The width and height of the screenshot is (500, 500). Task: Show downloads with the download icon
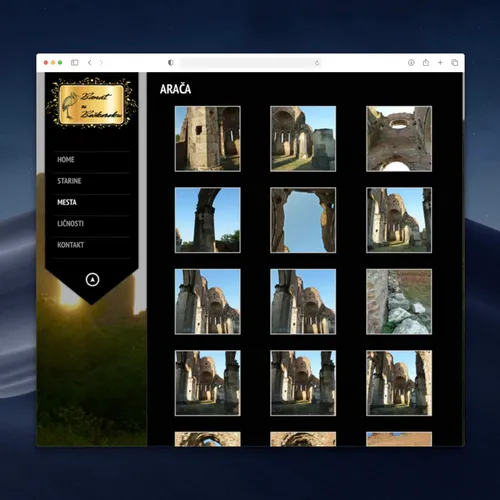click(x=411, y=62)
